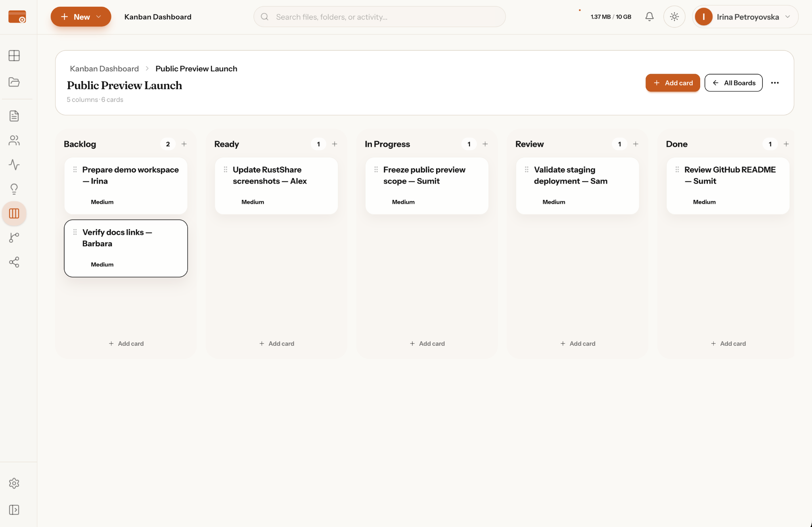
Task: Click the Done column count badge
Action: coord(770,144)
